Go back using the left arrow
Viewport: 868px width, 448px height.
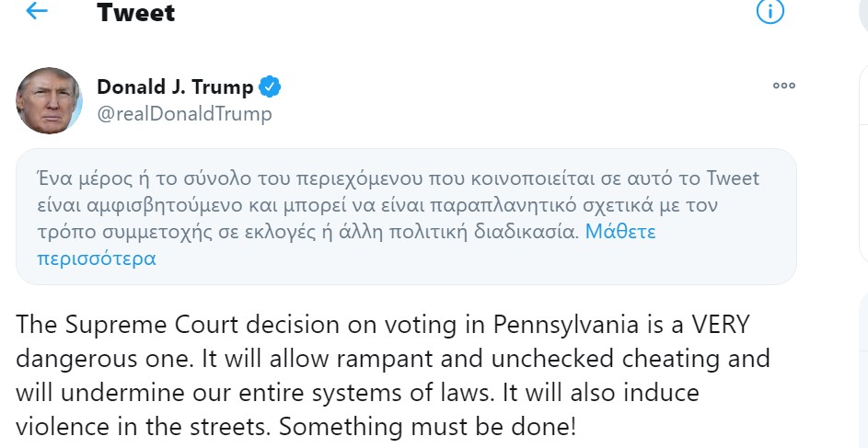point(37,10)
